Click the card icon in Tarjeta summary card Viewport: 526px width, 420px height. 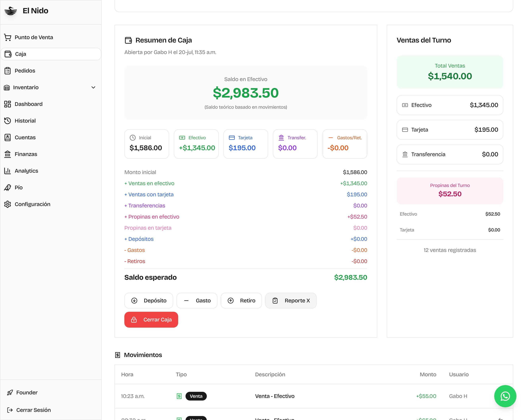pyautogui.click(x=232, y=138)
